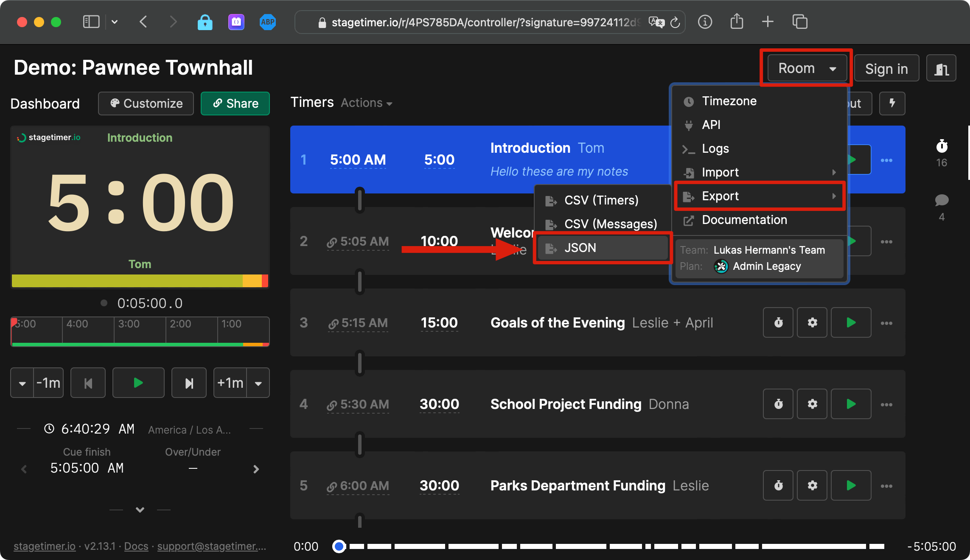Click the stopwatch icon showing 16 timers
970x560 pixels.
pos(942,147)
